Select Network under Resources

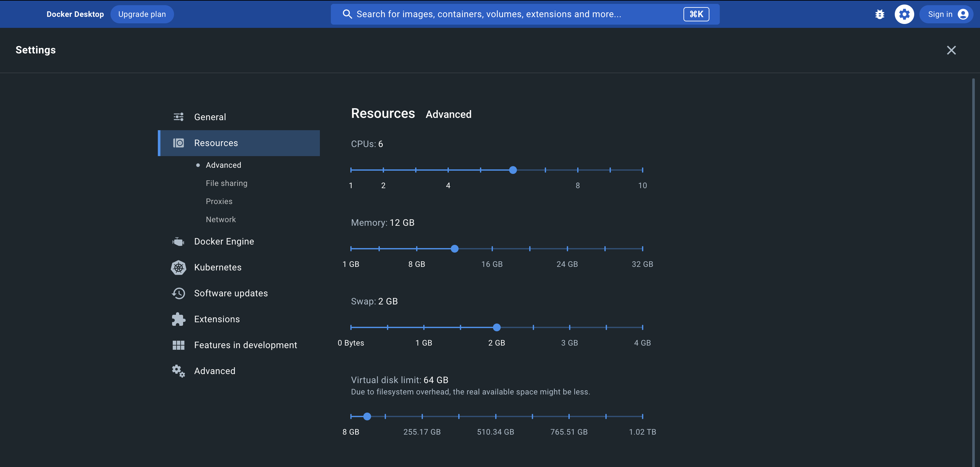[x=221, y=220]
